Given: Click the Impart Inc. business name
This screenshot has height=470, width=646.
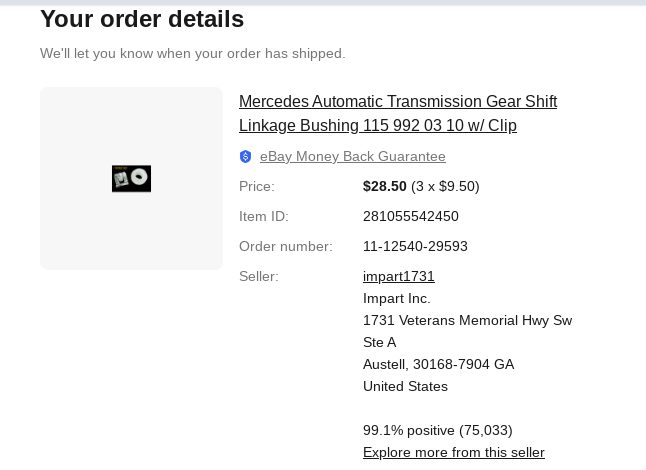Looking at the screenshot, I should click(x=396, y=298).
